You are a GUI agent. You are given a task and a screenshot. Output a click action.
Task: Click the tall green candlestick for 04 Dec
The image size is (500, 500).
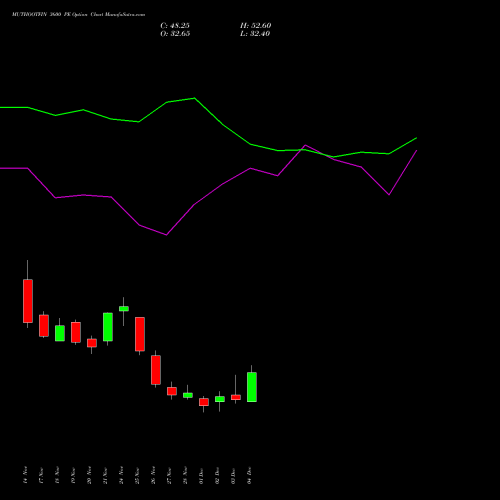[252, 387]
